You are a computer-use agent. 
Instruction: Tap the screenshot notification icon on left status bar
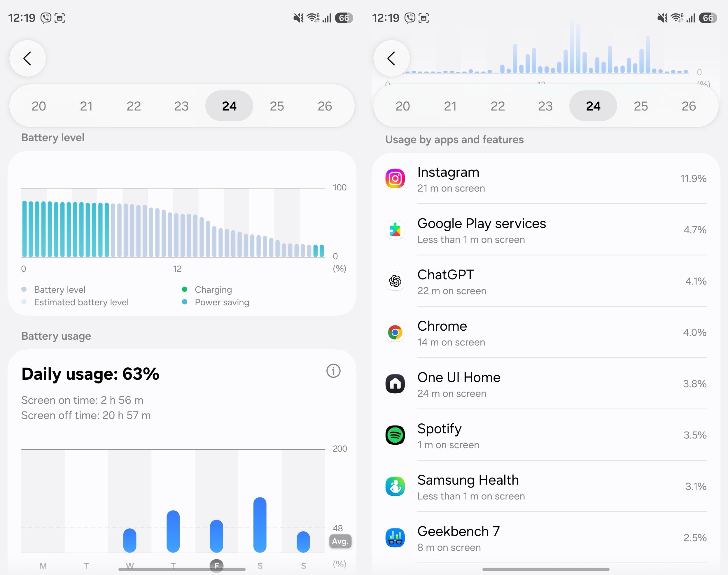[x=60, y=18]
